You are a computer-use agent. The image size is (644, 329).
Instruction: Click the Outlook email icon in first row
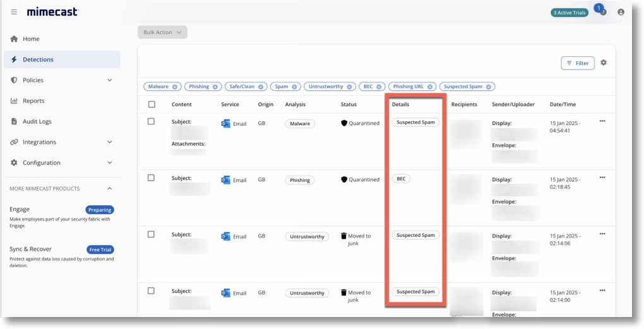225,124
